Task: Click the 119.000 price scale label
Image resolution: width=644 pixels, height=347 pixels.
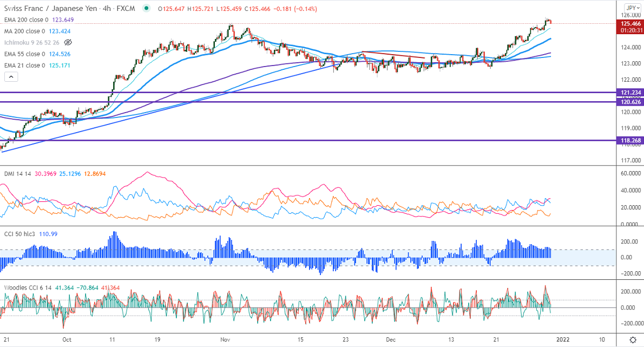Action: click(x=631, y=128)
